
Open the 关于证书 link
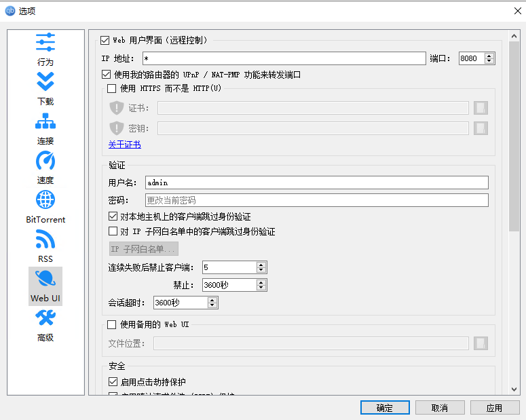(x=125, y=145)
